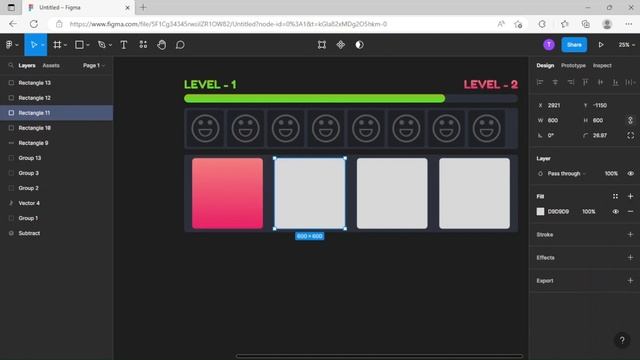Click the green level progress bar

tap(314, 98)
